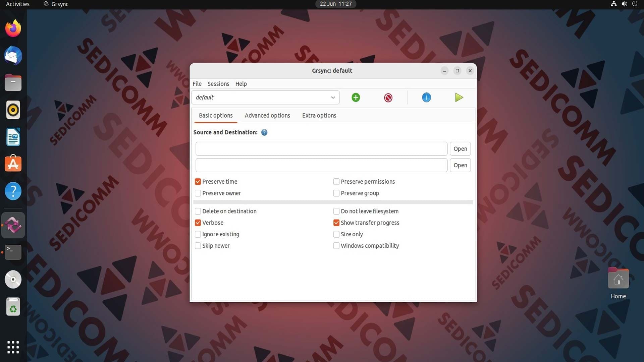This screenshot has height=362, width=644.
Task: Open the disc drive icon in the dock
Action: (13, 279)
